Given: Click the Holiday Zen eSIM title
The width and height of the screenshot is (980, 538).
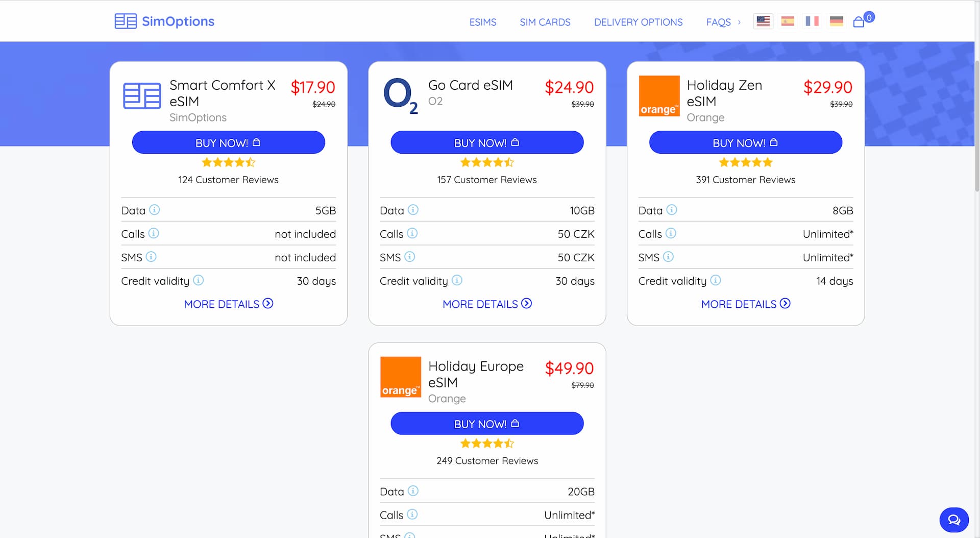Looking at the screenshot, I should click(724, 93).
